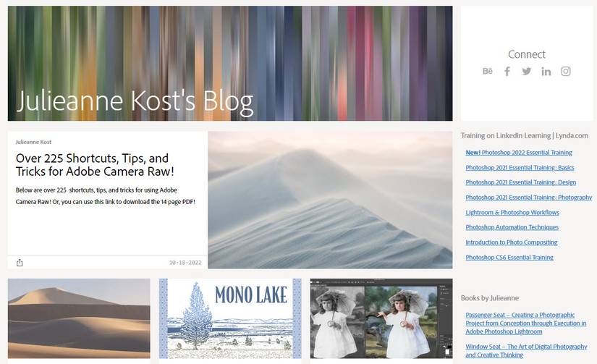
Task: Open New! Photoshop 2022 Essential Training link
Action: [519, 152]
